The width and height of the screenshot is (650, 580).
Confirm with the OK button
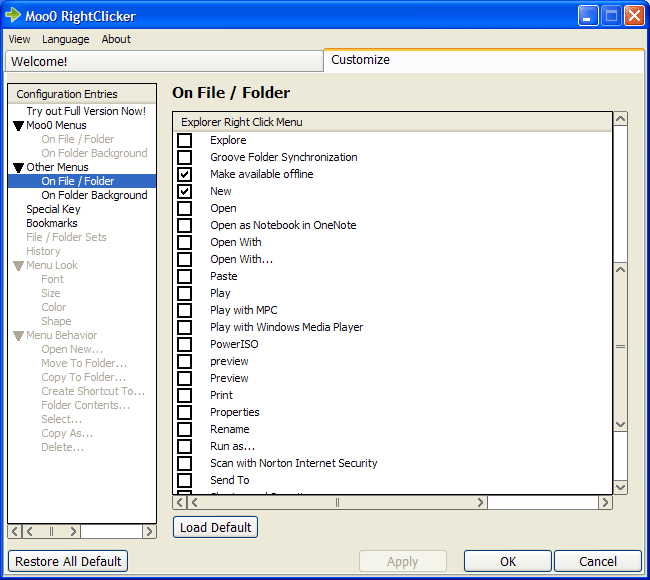click(x=508, y=561)
